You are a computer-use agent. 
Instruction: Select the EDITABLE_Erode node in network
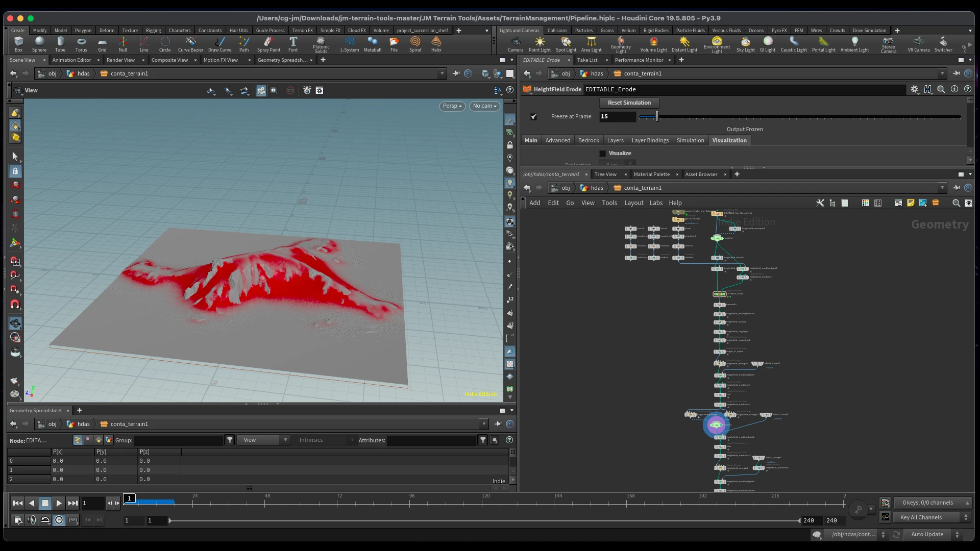pos(719,294)
